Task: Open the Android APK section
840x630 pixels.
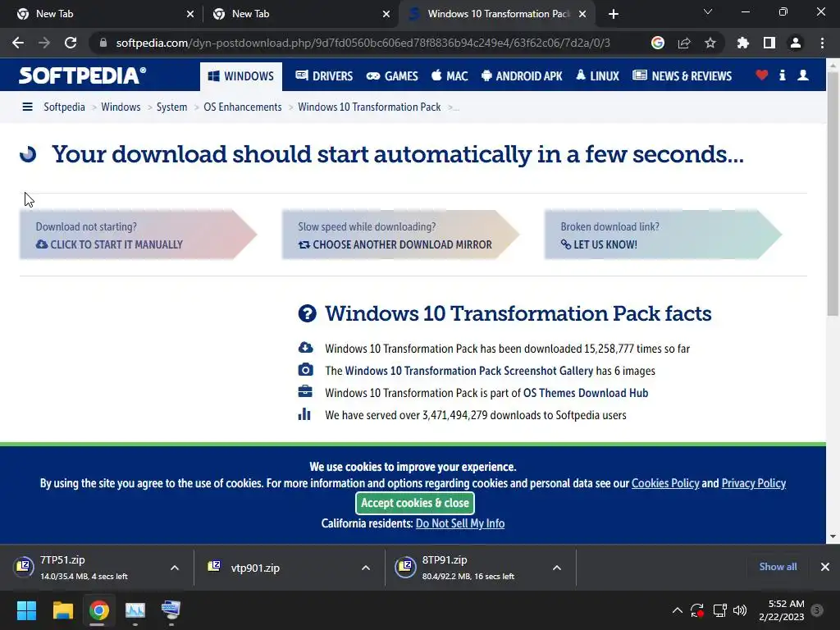Action: coord(522,76)
